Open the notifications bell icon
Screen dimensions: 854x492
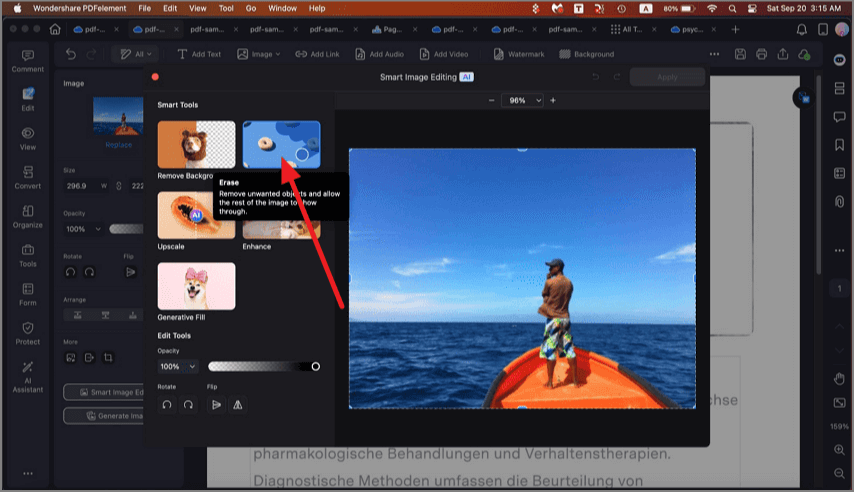(802, 29)
